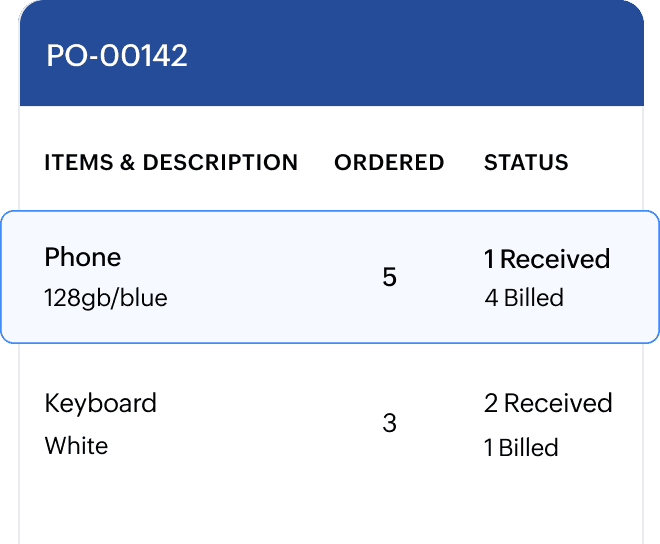Click the Status column header
Image resolution: width=660 pixels, height=544 pixels.
tap(526, 162)
